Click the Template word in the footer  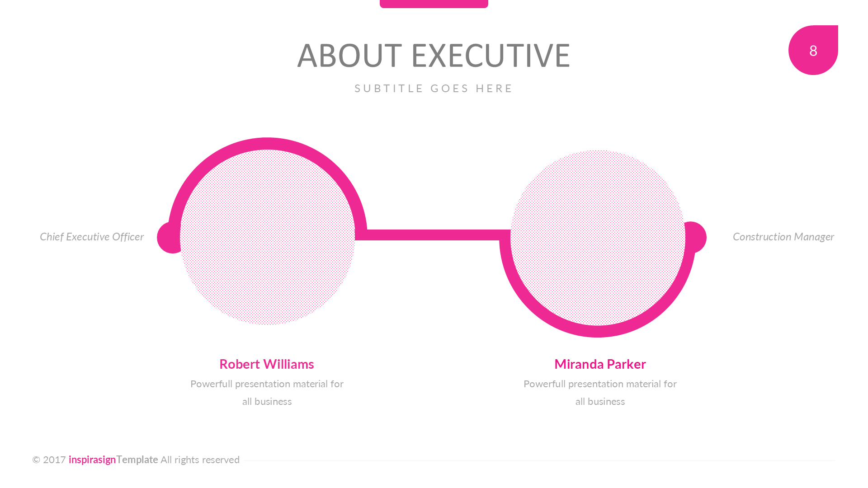(x=137, y=460)
